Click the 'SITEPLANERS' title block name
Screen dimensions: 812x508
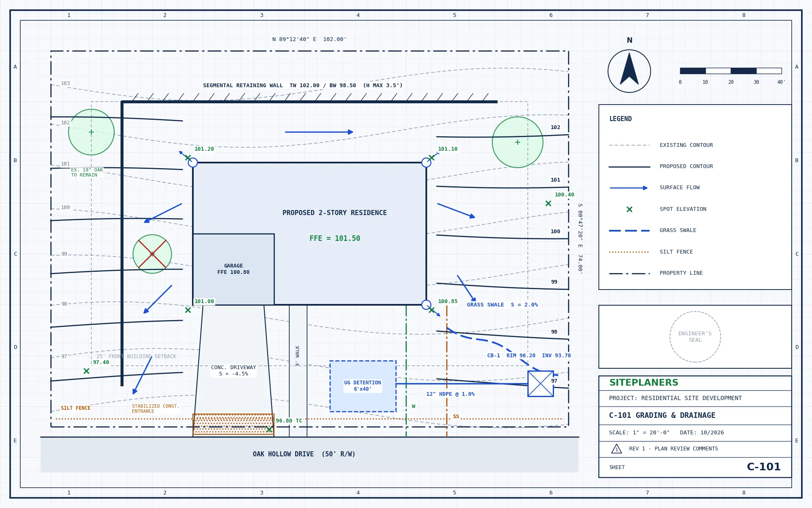pos(644,383)
